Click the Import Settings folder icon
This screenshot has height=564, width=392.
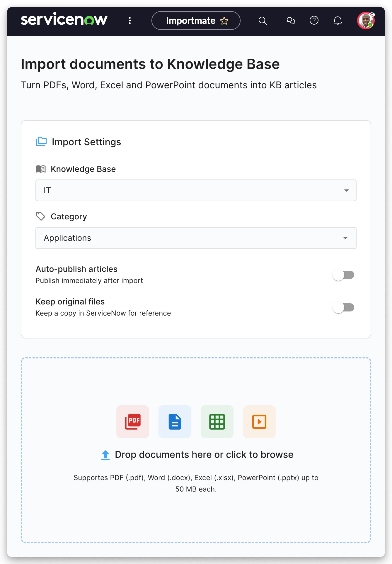41,142
